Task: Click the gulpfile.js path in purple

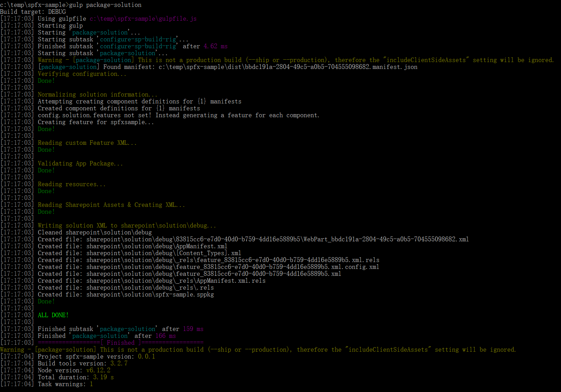Action: (143, 19)
